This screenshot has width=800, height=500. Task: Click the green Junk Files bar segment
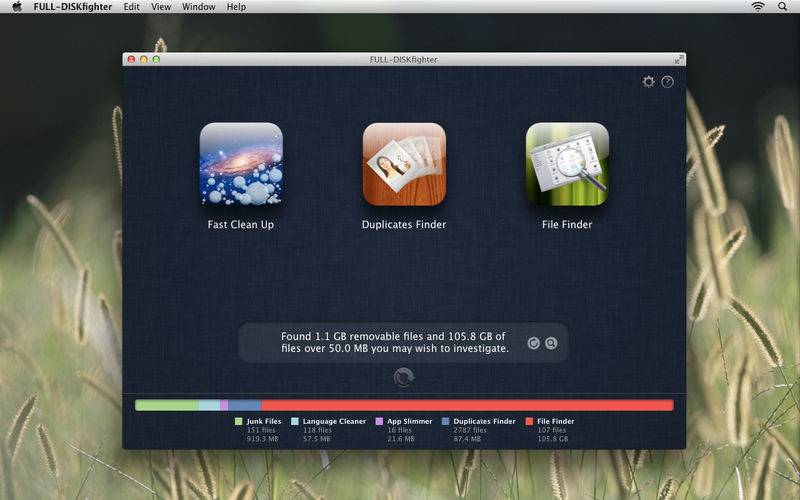(x=166, y=405)
